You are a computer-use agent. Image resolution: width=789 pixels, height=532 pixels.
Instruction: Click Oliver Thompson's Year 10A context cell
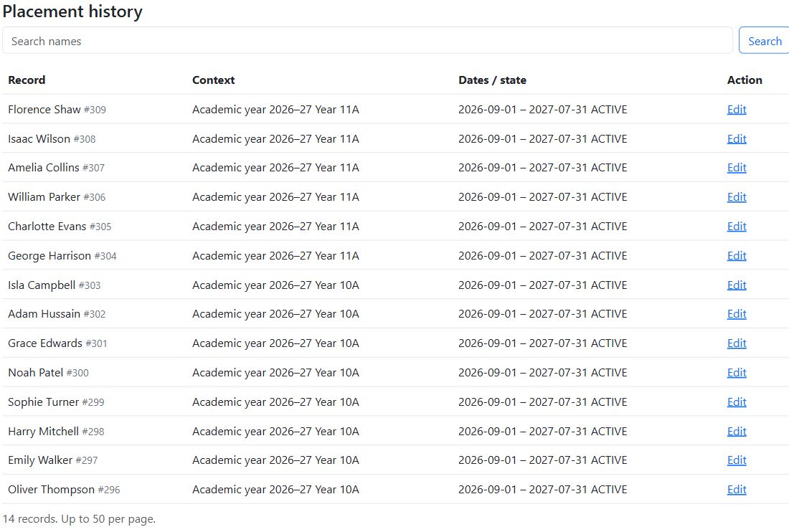click(x=275, y=489)
